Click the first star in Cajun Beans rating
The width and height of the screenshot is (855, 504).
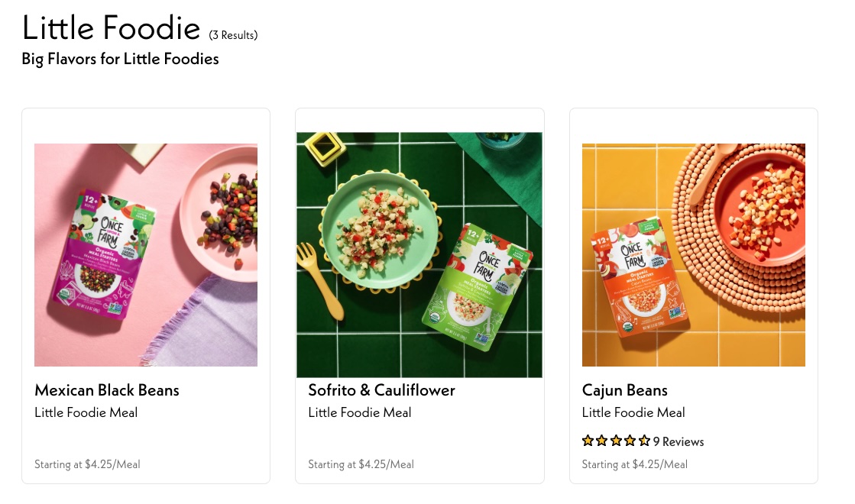[x=588, y=441]
